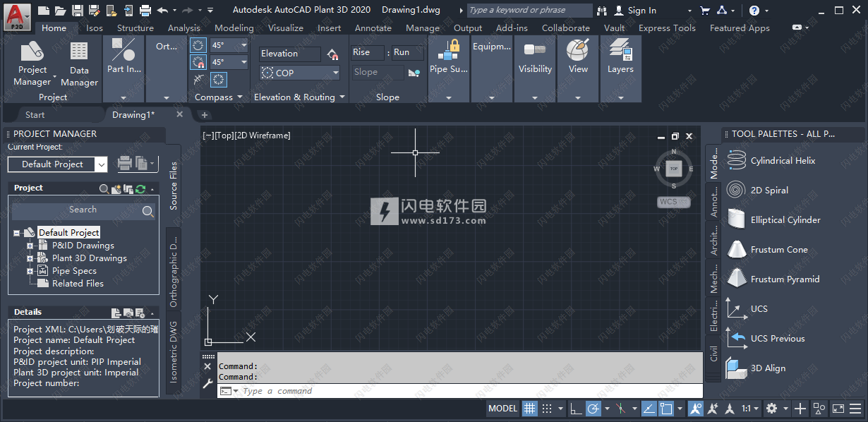This screenshot has height=422, width=868.
Task: Click the Refresh icon in Project header
Action: pos(140,188)
